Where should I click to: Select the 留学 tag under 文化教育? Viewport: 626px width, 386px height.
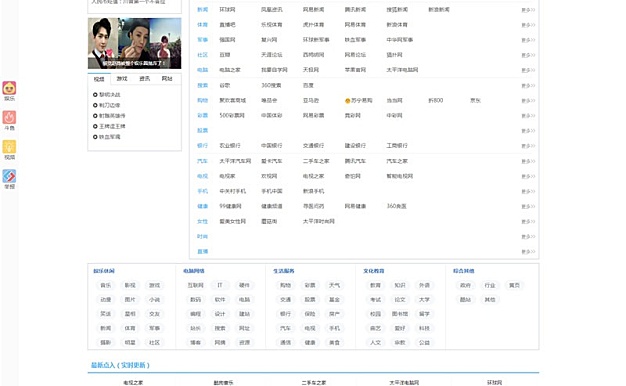pos(424,314)
